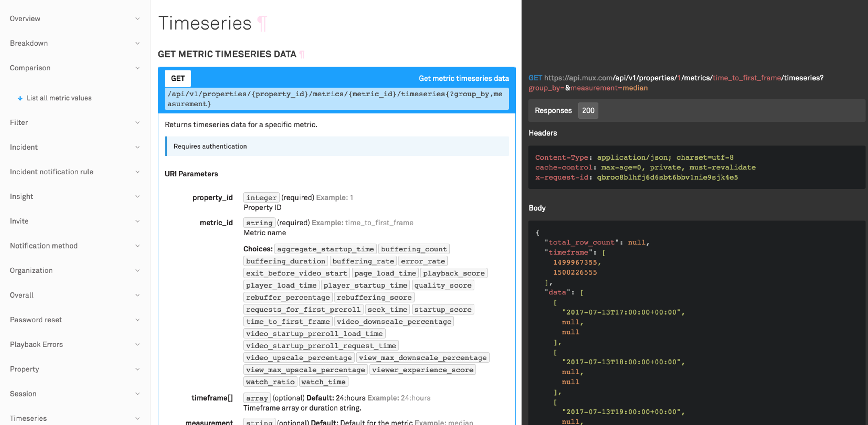The width and height of the screenshot is (868, 425).
Task: Click the blue arrow icon beside List all metric values
Action: pos(20,98)
